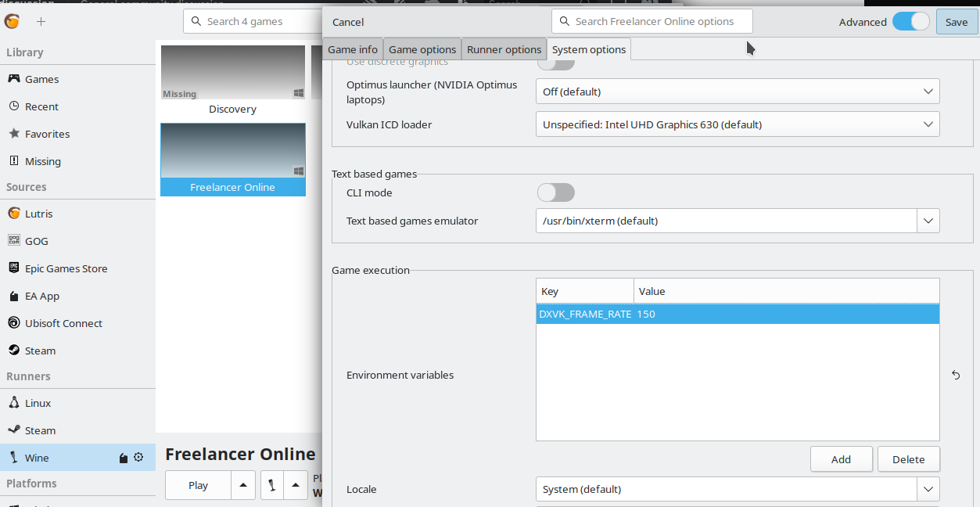Image resolution: width=980 pixels, height=507 pixels.
Task: Select the Wine runner glass icon
Action: [x=14, y=458]
